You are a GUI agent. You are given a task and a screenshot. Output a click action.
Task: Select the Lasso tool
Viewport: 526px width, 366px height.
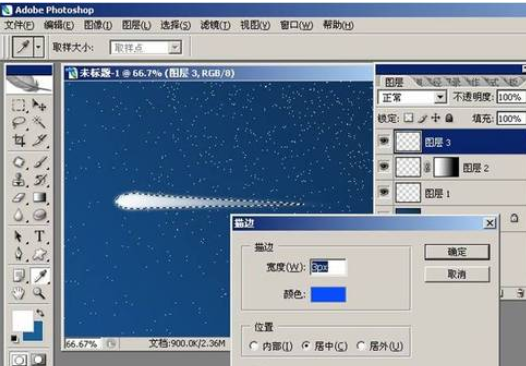pyautogui.click(x=19, y=122)
